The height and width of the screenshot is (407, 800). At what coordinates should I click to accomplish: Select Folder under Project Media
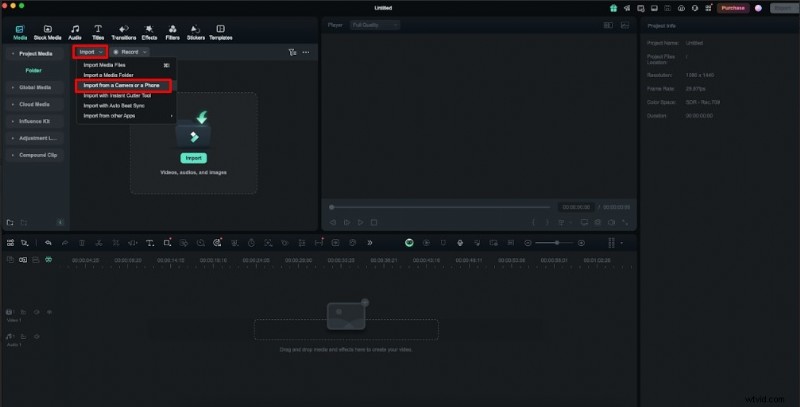pyautogui.click(x=34, y=70)
